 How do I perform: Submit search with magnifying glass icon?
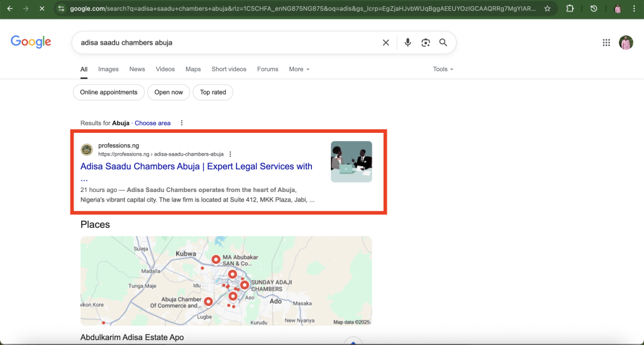point(443,42)
